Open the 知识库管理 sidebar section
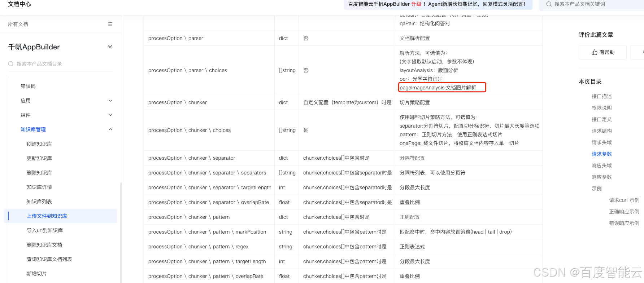The height and width of the screenshot is (283, 644). [33, 129]
